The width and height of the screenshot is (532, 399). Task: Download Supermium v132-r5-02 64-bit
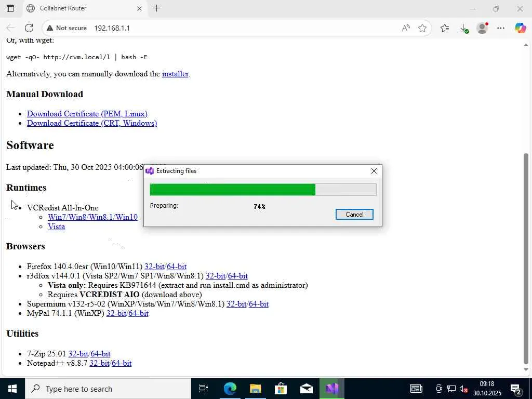pos(259,303)
